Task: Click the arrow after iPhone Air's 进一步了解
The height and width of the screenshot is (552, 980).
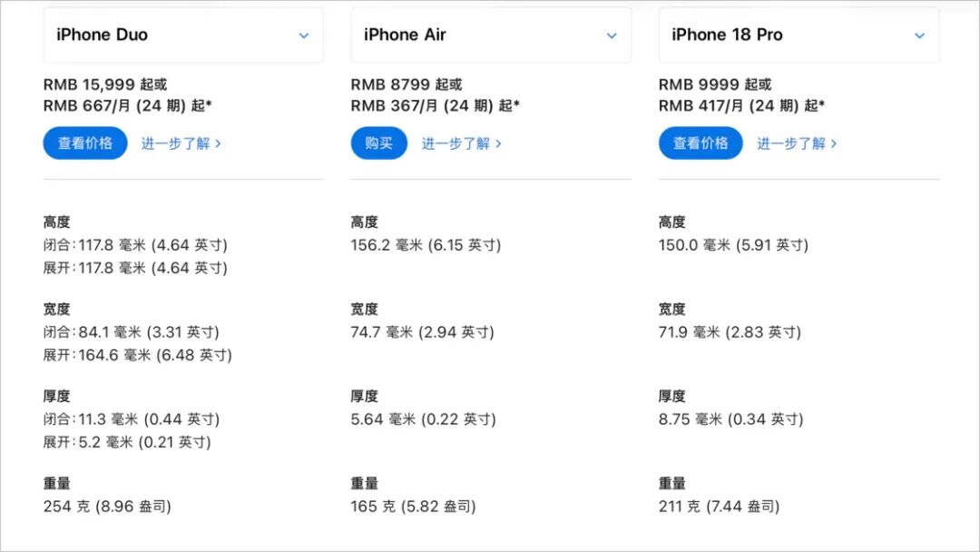Action: pos(498,143)
